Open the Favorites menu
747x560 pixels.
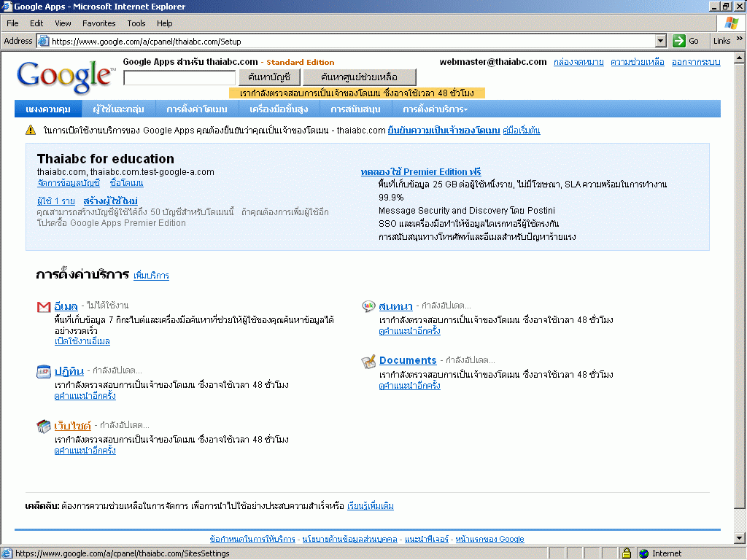[98, 23]
